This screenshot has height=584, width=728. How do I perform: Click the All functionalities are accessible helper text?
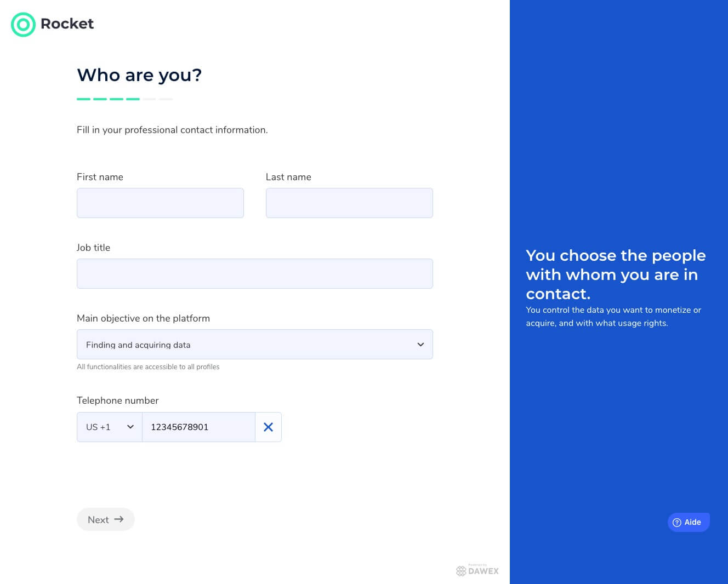pos(148,367)
